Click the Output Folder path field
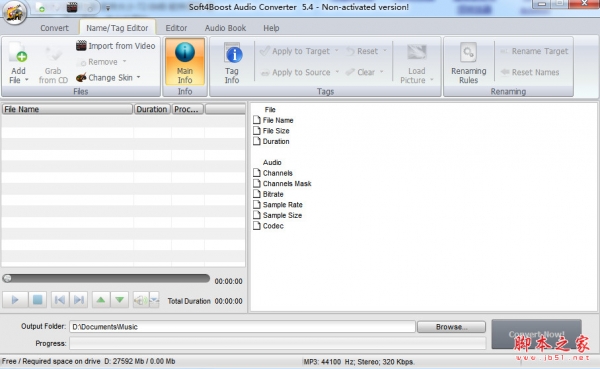Image resolution: width=600 pixels, height=369 pixels. 242,327
